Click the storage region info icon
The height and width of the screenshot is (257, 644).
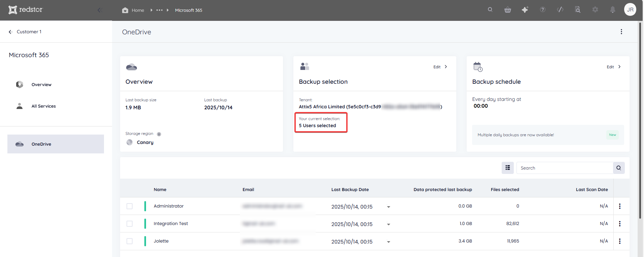click(159, 134)
